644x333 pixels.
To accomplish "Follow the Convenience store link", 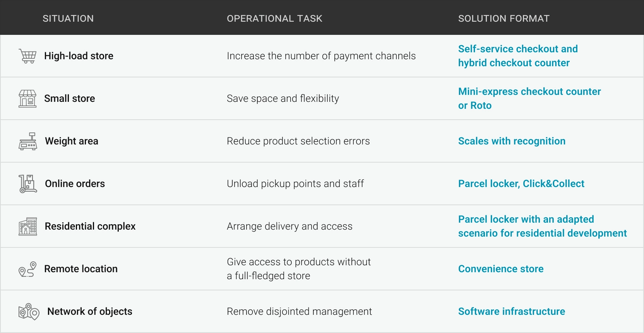I will pyautogui.click(x=501, y=269).
